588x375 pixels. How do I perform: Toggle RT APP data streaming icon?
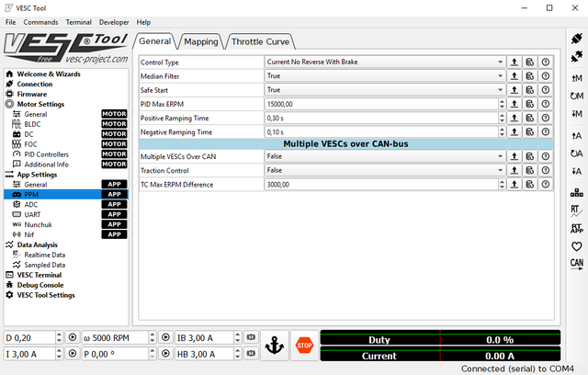(576, 228)
